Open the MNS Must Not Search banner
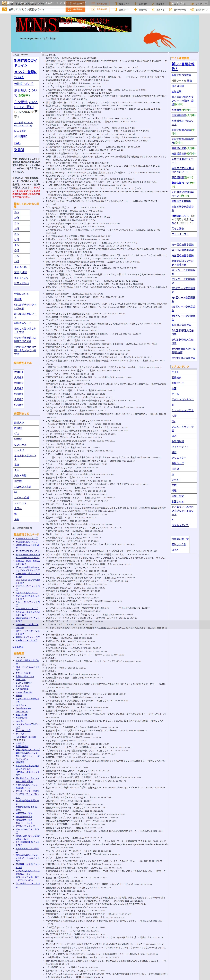 pyautogui.click(x=74, y=25)
